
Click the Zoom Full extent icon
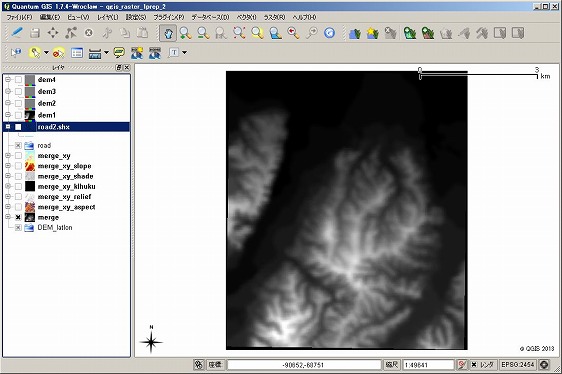[239, 33]
